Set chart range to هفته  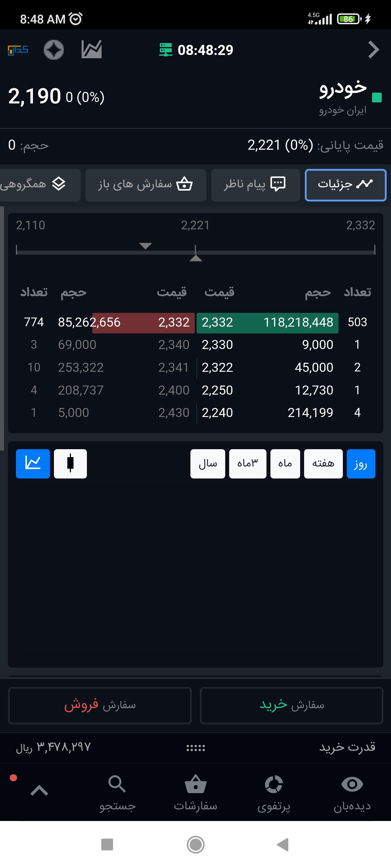[x=323, y=464]
